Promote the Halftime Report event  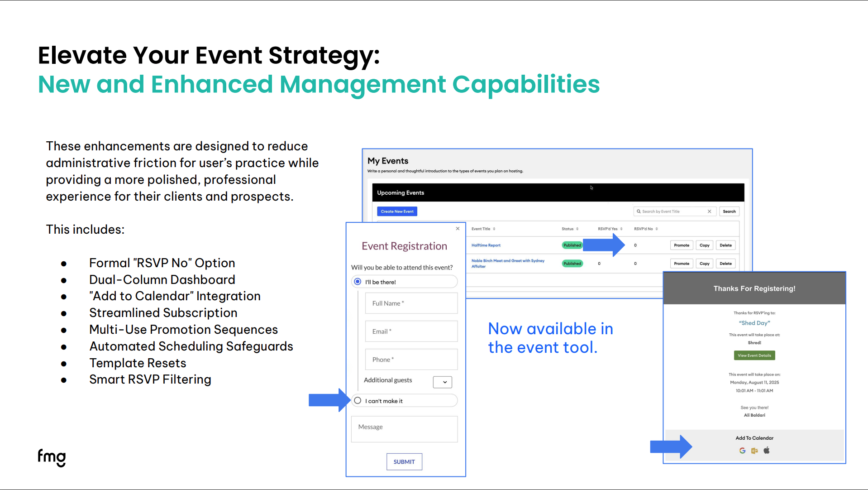pos(682,245)
